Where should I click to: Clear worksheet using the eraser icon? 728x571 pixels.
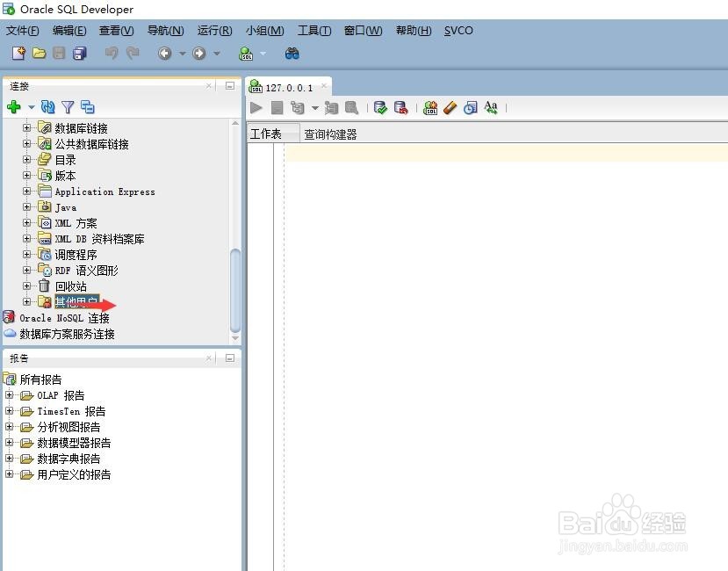pyautogui.click(x=450, y=108)
